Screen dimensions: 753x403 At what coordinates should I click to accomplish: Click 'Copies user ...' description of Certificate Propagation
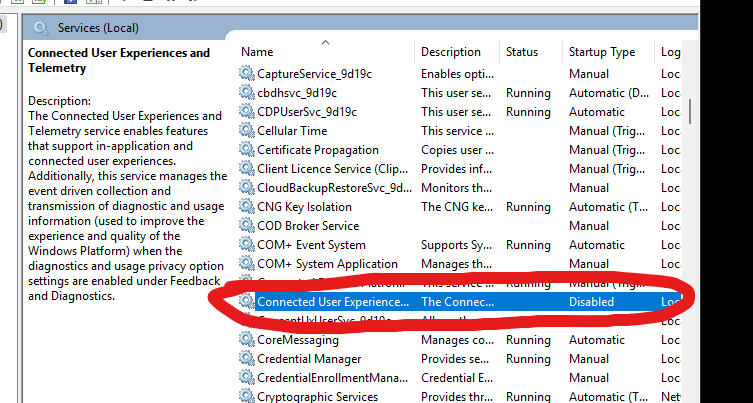tap(457, 150)
